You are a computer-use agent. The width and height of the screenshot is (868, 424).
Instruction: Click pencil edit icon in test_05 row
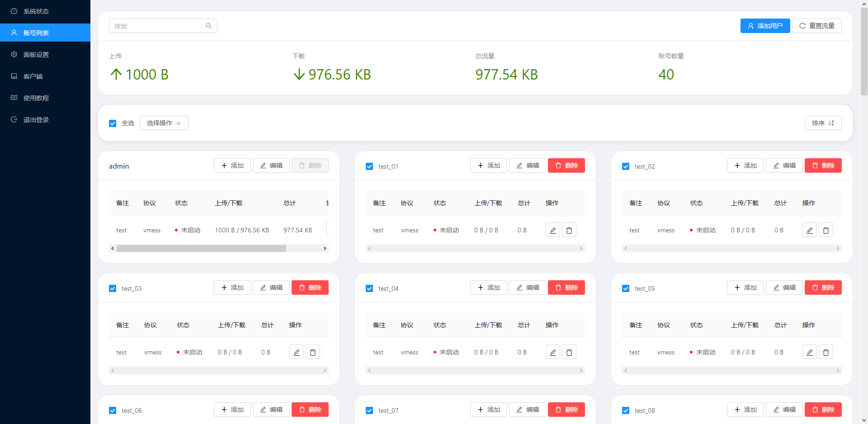coord(810,352)
